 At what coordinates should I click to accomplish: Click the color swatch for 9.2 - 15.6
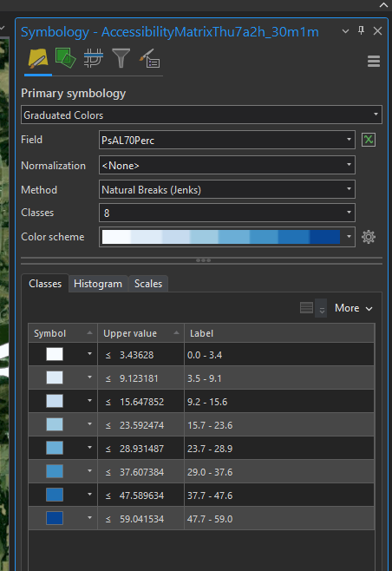(x=55, y=401)
